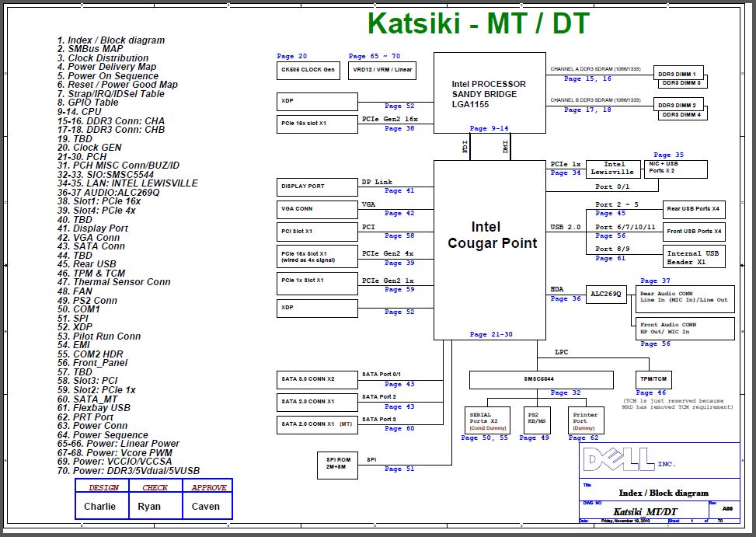Viewport: 756px width, 537px height.
Task: Click the "VRD12 / VRM / Linear" block
Action: (x=382, y=71)
